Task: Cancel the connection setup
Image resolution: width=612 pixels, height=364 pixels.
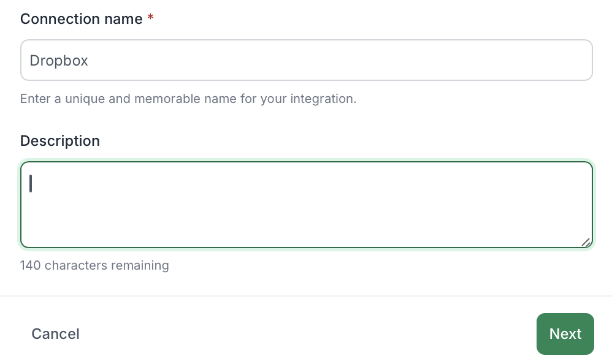Action: [x=55, y=334]
